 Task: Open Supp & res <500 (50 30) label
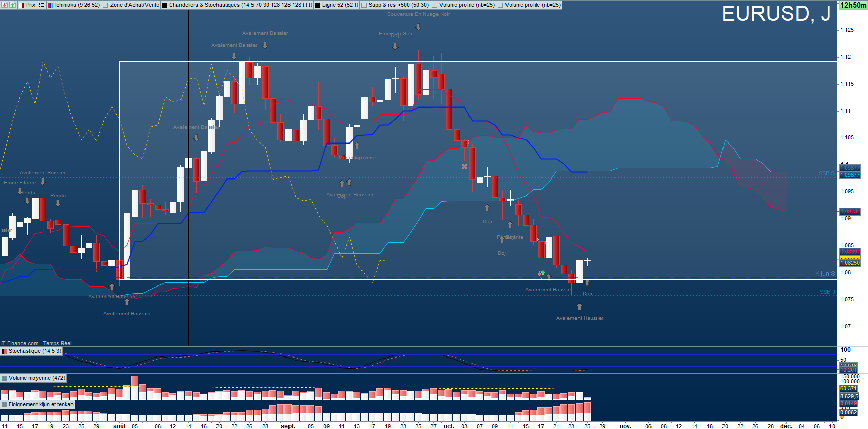(x=399, y=5)
